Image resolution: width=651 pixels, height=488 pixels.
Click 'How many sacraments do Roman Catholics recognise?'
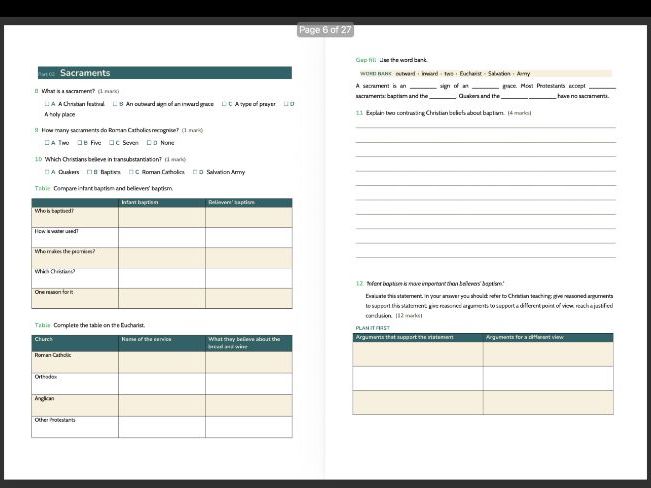tap(110, 130)
